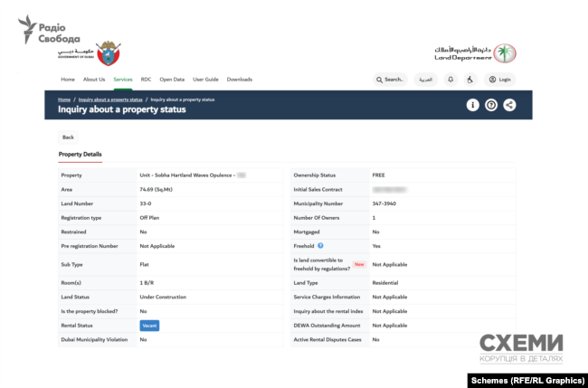588x388 pixels.
Task: Click the info icon in page header
Action: pos(472,105)
